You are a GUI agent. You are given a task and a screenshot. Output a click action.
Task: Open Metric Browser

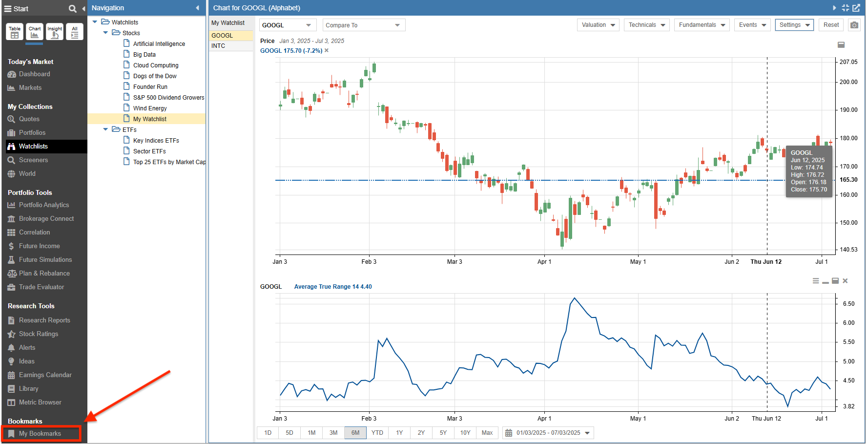click(34, 403)
